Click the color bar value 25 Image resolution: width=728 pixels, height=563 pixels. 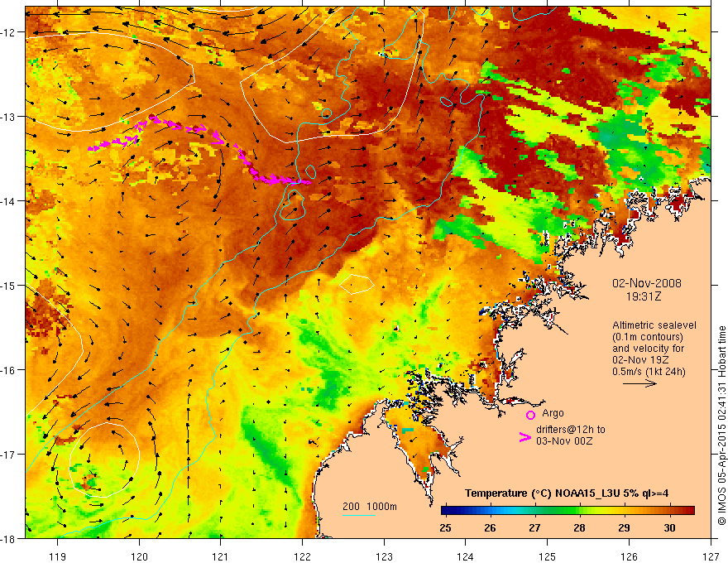(445, 528)
